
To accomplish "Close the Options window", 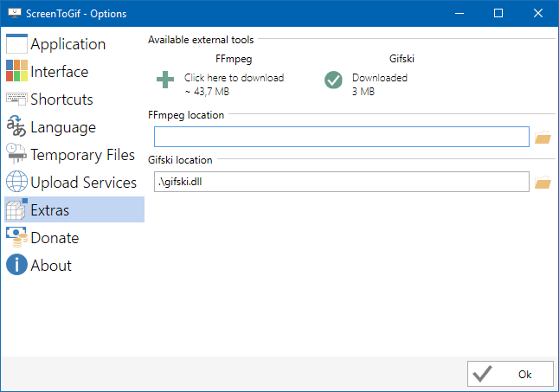I will 538,13.
